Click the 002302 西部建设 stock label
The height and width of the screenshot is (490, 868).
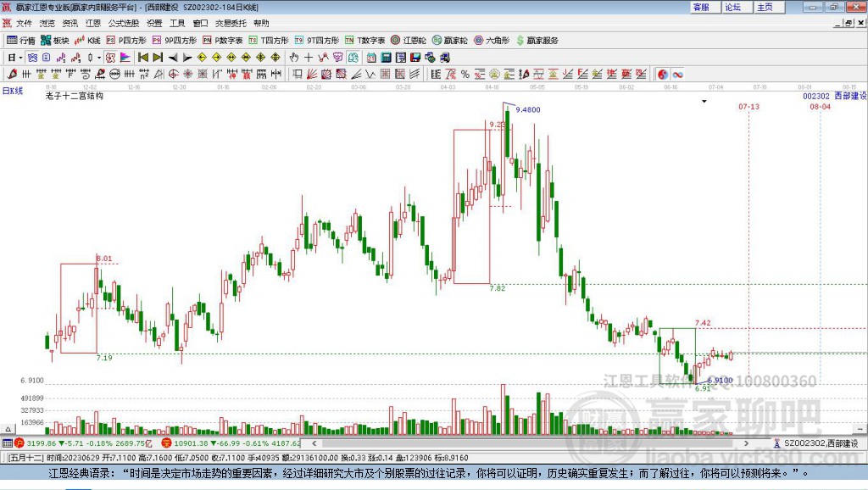[x=835, y=96]
